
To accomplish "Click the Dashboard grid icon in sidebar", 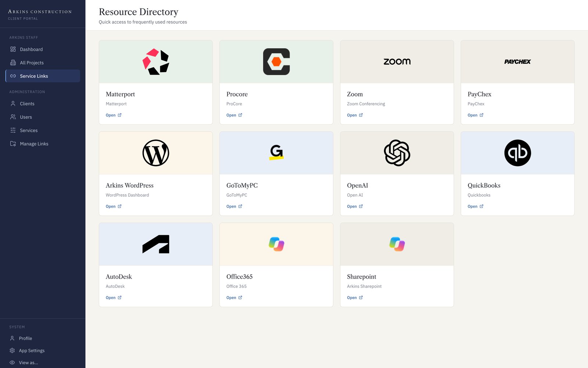I will click(x=13, y=49).
